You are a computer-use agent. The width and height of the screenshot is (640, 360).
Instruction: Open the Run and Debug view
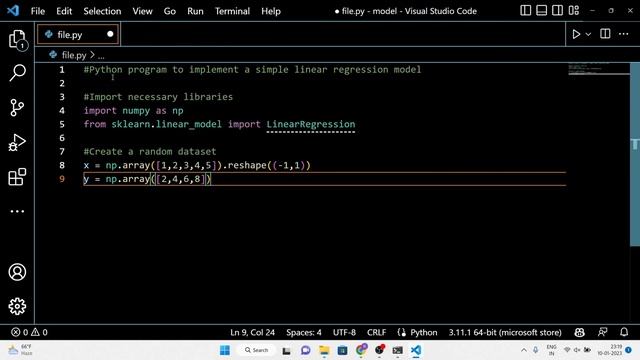[x=17, y=142]
